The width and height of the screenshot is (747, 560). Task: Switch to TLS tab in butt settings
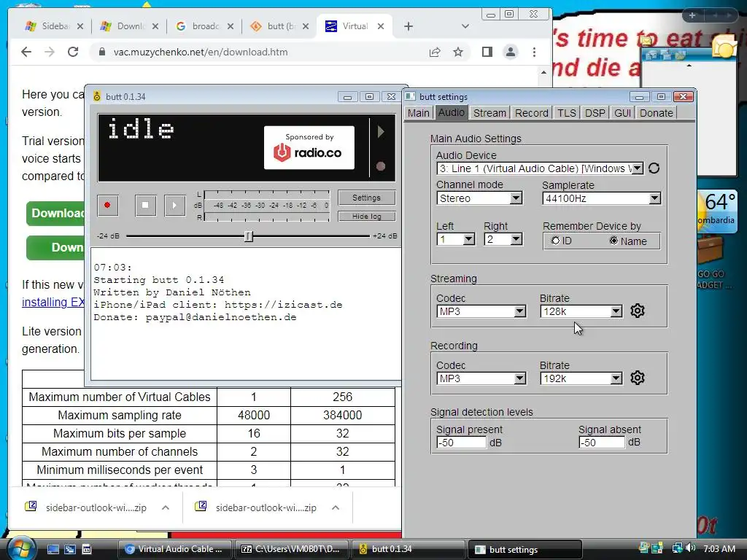566,113
